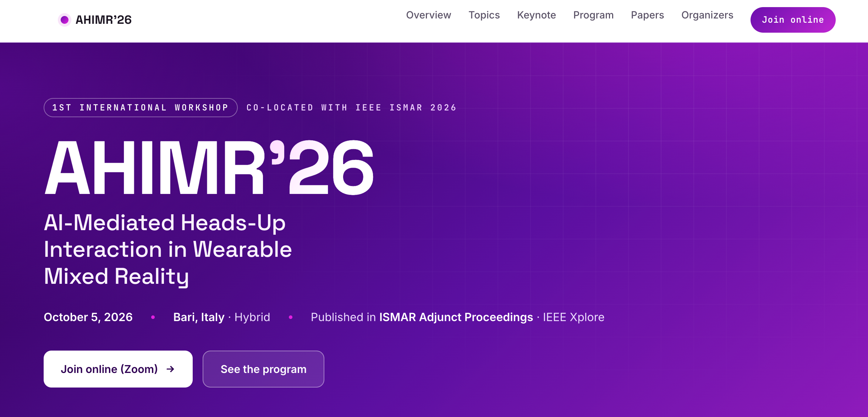The height and width of the screenshot is (417, 868).
Task: Jump to the Keynote section
Action: tap(536, 15)
